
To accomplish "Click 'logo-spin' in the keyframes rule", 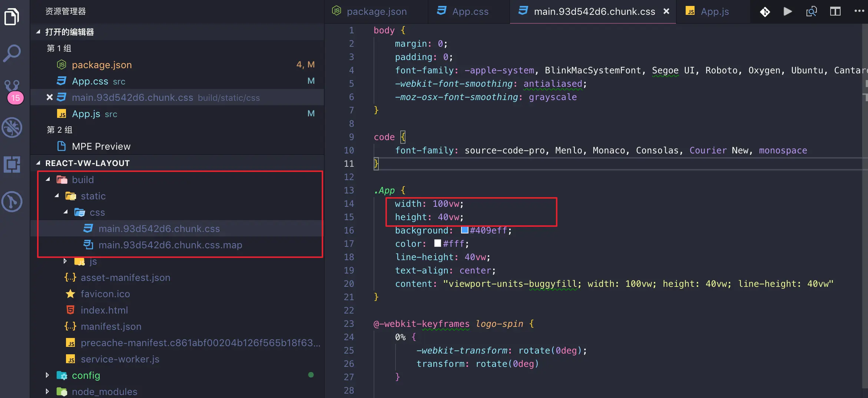I will [x=499, y=324].
